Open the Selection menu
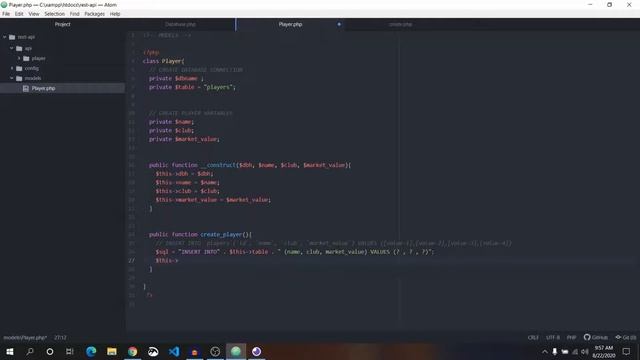The width and height of the screenshot is (640, 360). (55, 14)
